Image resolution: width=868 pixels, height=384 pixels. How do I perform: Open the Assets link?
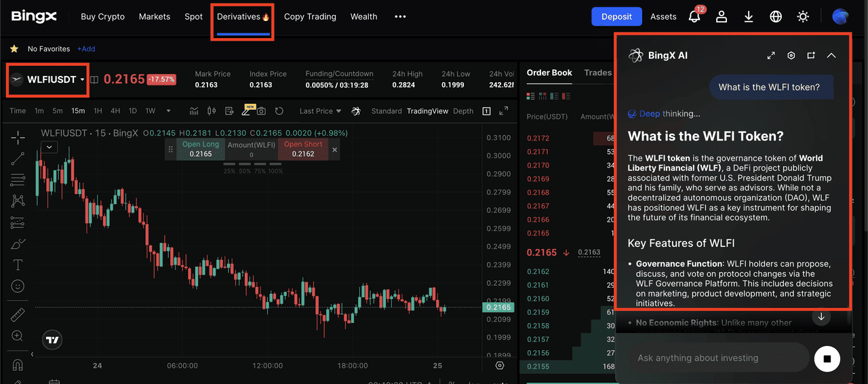663,16
